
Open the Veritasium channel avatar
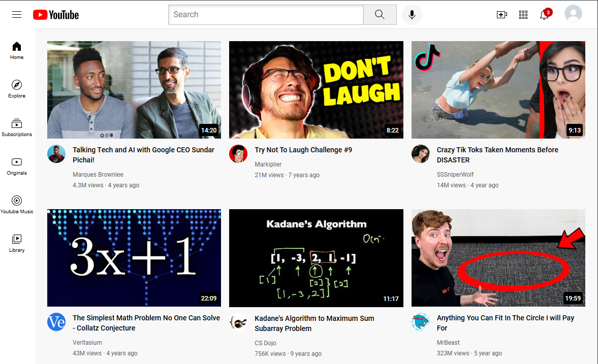[x=56, y=322]
